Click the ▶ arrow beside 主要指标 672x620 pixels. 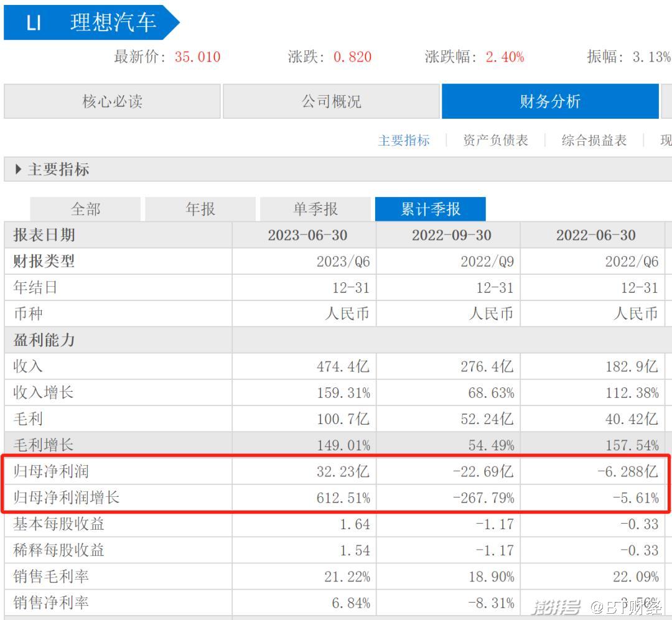pos(16,169)
